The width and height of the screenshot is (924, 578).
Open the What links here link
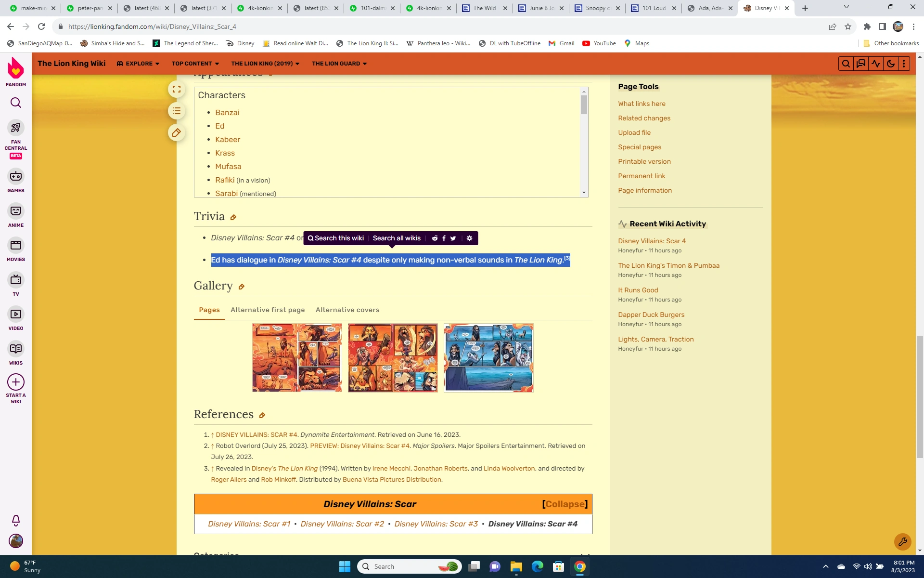coord(642,104)
